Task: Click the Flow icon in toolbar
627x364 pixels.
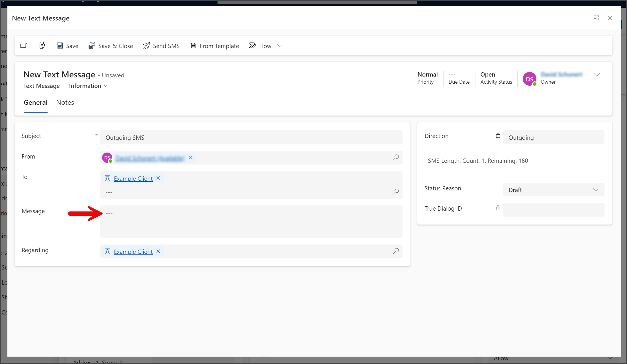Action: click(252, 46)
